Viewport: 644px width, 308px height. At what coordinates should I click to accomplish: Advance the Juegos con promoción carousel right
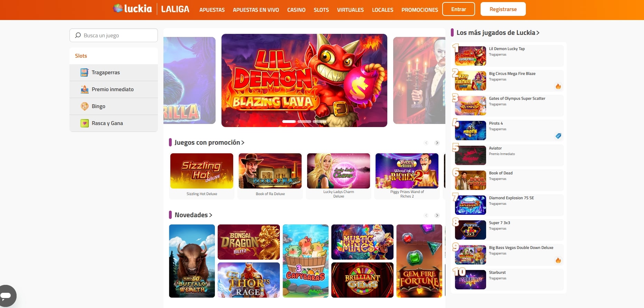437,143
